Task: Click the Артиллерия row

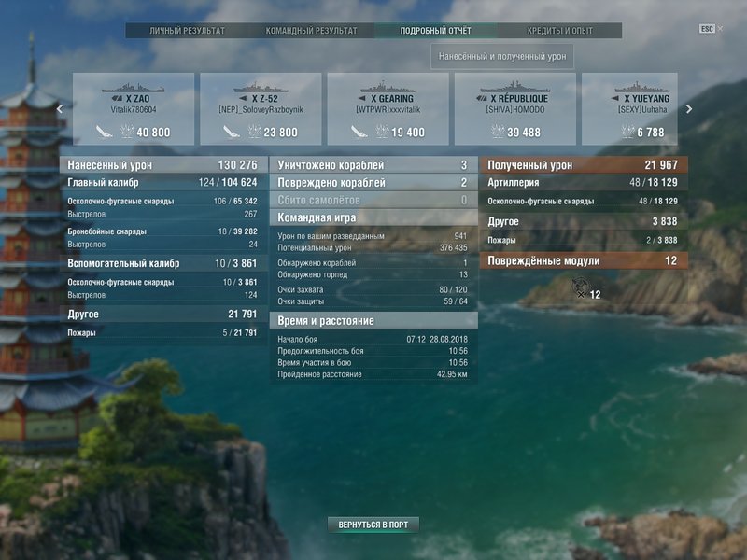Action: click(x=585, y=182)
